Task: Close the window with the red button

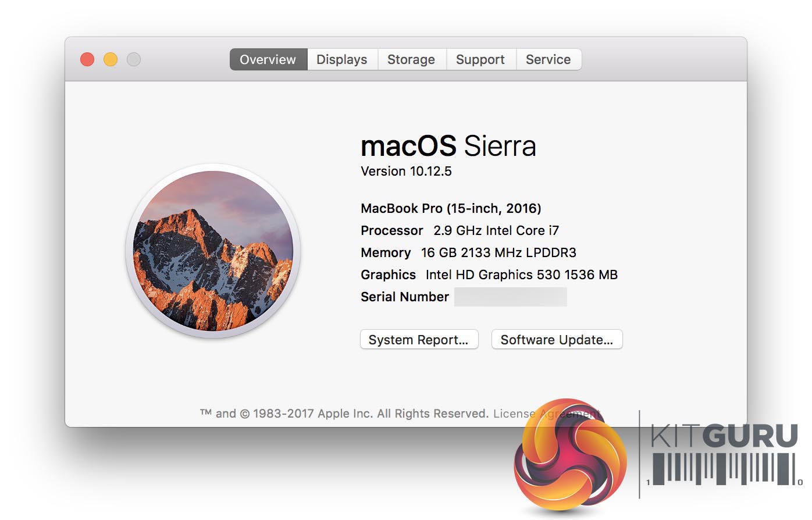Action: pos(87,59)
